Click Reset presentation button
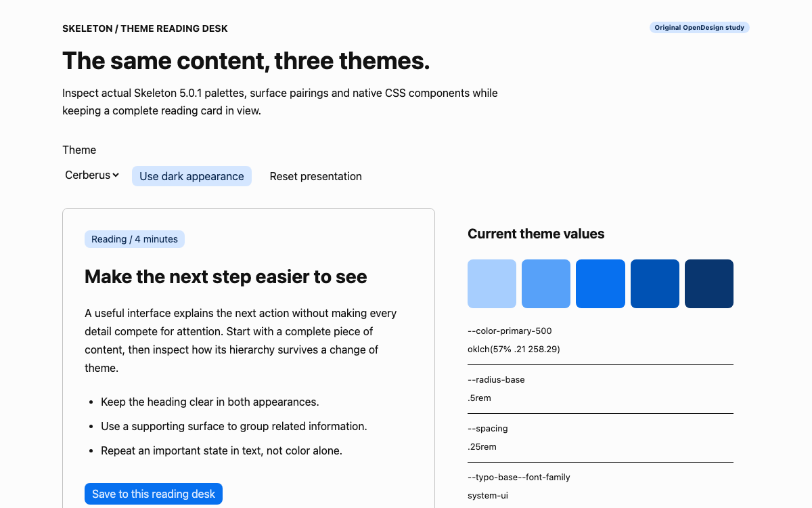This screenshot has height=508, width=812. [x=316, y=176]
